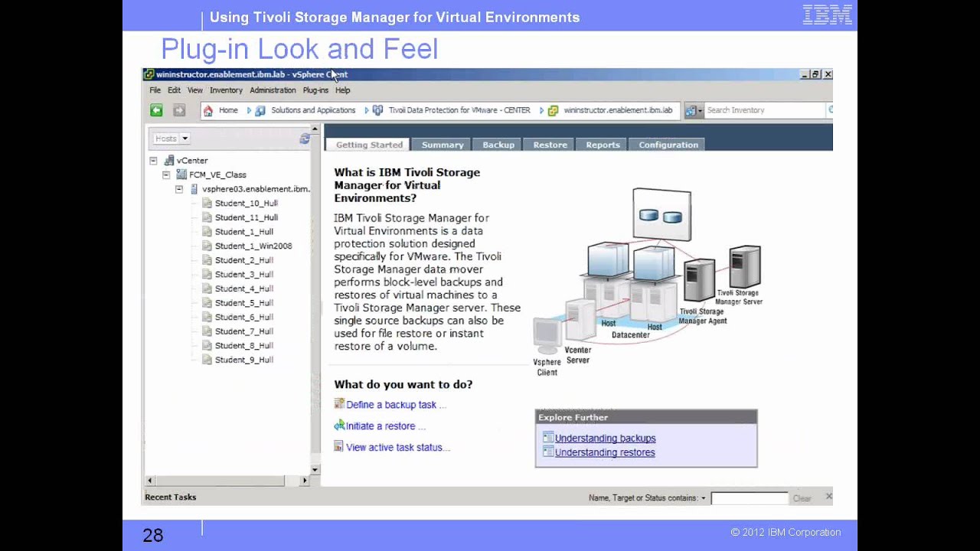
Task: Select Student_3_Hull in the tree
Action: [x=244, y=275]
